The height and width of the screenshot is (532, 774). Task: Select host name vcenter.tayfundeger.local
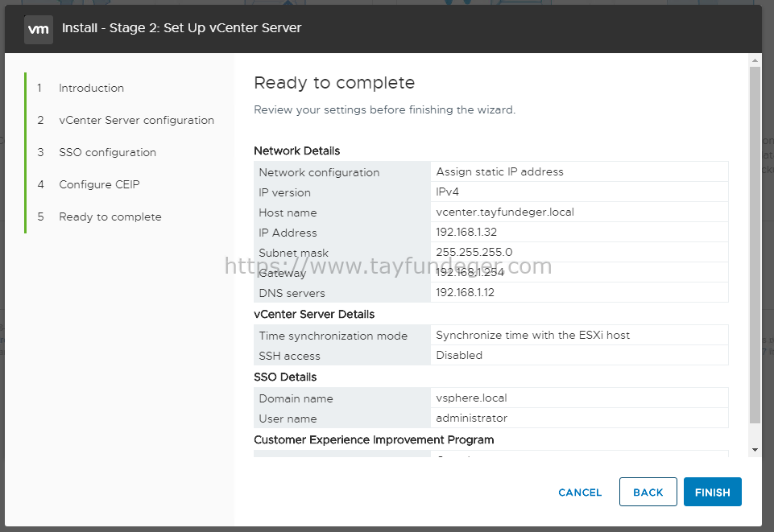coord(505,212)
